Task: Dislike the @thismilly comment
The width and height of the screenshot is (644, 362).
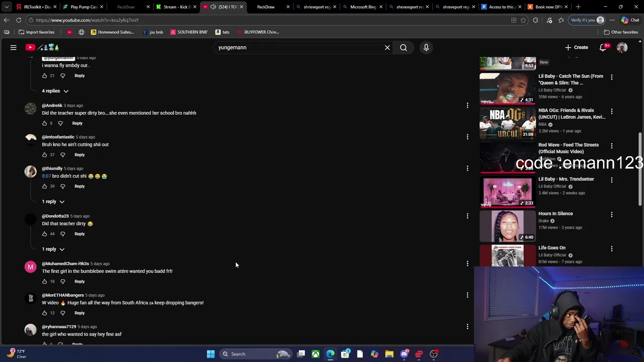Action: [x=62, y=187]
